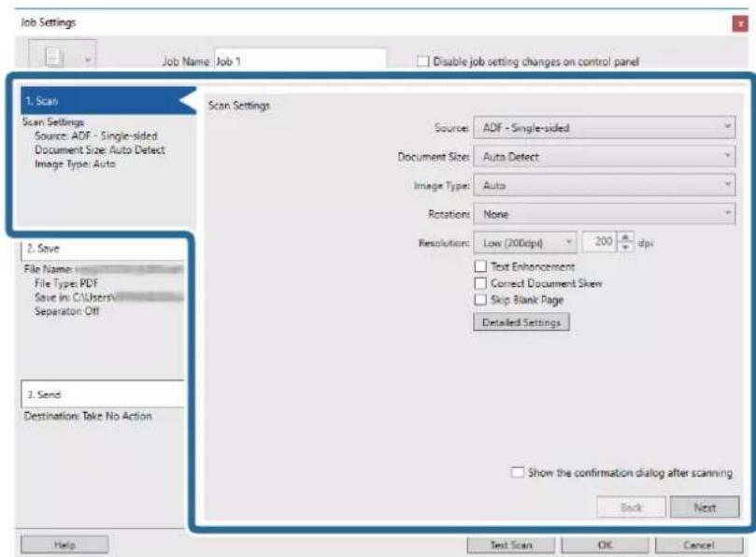Select the 2. Save step tab
The width and height of the screenshot is (756, 557).
point(103,249)
